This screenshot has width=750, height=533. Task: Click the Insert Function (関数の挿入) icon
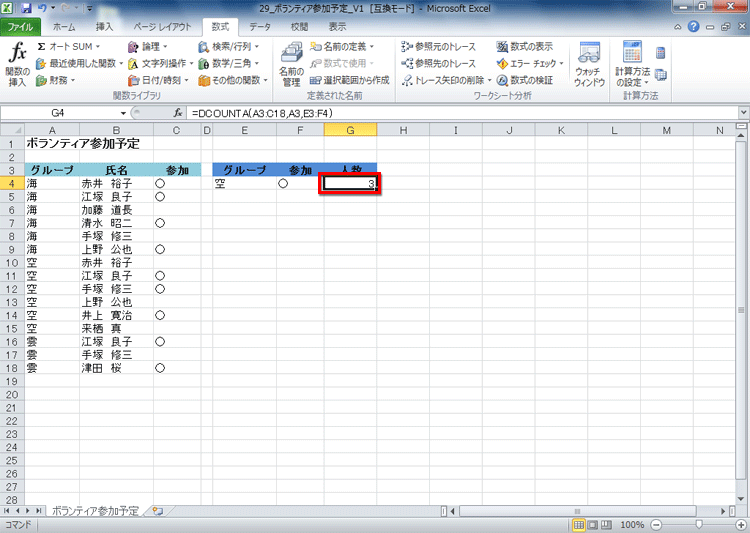[18, 65]
